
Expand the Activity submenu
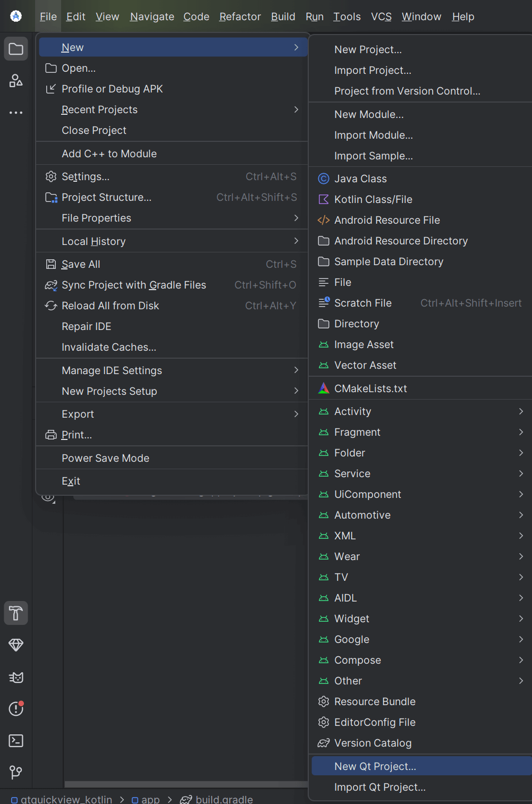click(353, 411)
